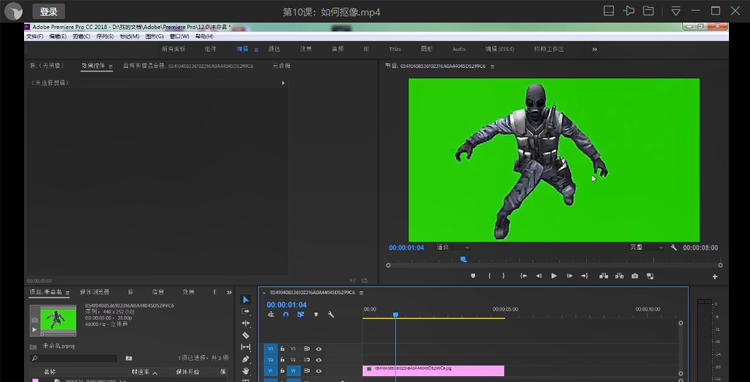This screenshot has height=382, width=750.
Task: Open project panel menu icon
Action: (67, 292)
